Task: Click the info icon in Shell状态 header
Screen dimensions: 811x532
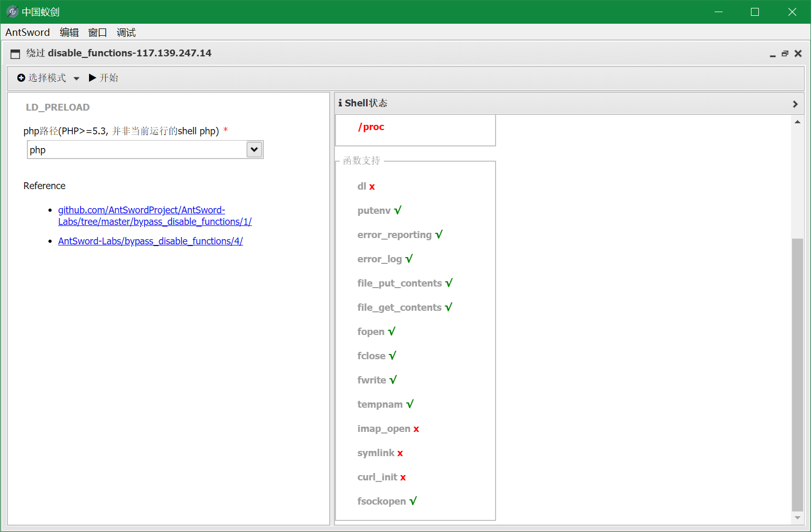Action: (340, 103)
